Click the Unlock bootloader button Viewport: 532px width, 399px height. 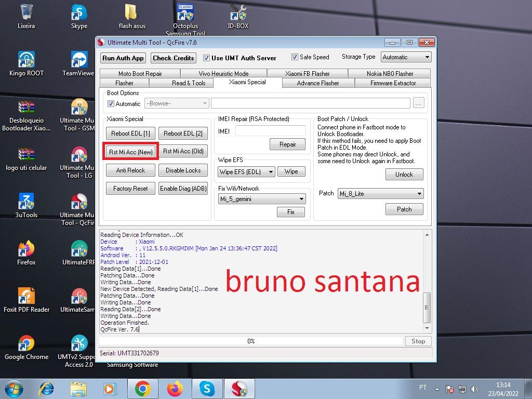click(x=404, y=175)
